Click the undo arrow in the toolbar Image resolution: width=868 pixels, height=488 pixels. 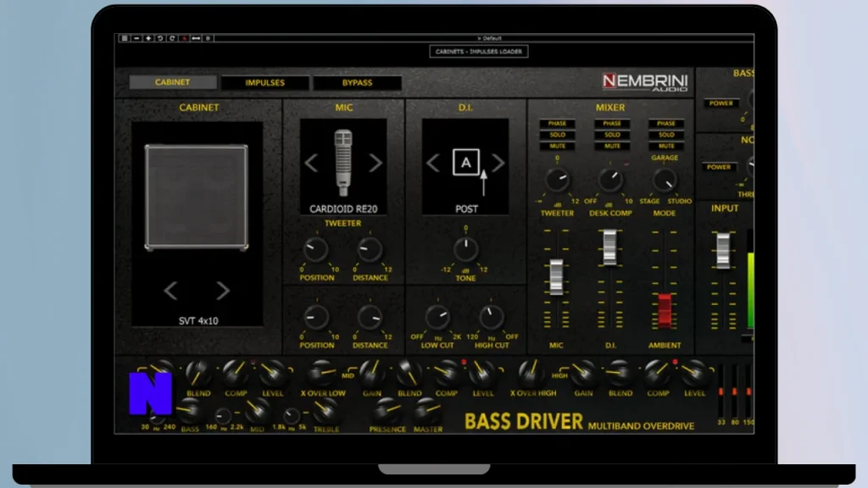pos(160,38)
